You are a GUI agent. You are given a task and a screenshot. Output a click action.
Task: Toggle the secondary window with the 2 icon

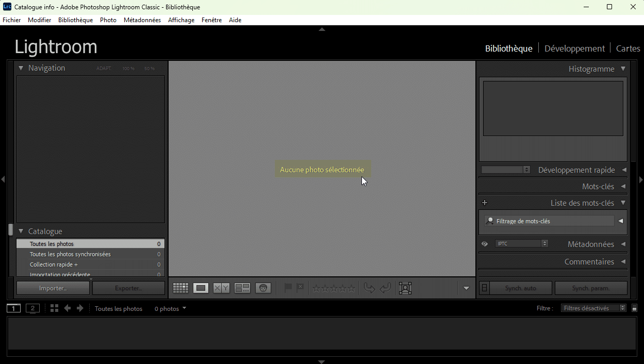[32, 308]
